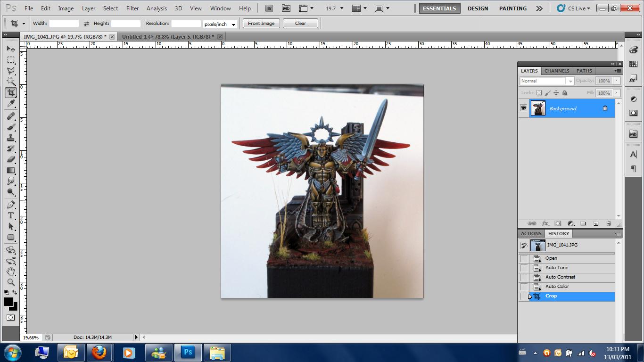Switch to the Painting workspace

click(513, 8)
